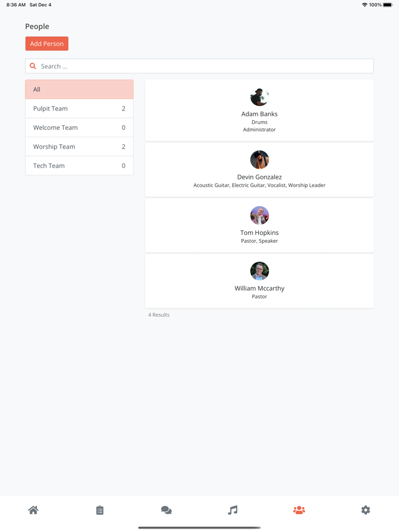Open Adam Banks' profile card

[x=259, y=110]
